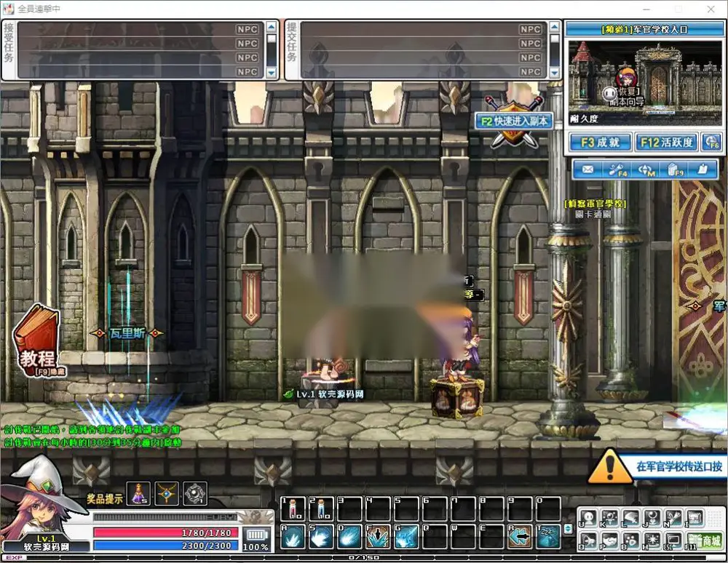Open the mail envelope icon
Viewport: 728px width, 563px height.
[587, 169]
